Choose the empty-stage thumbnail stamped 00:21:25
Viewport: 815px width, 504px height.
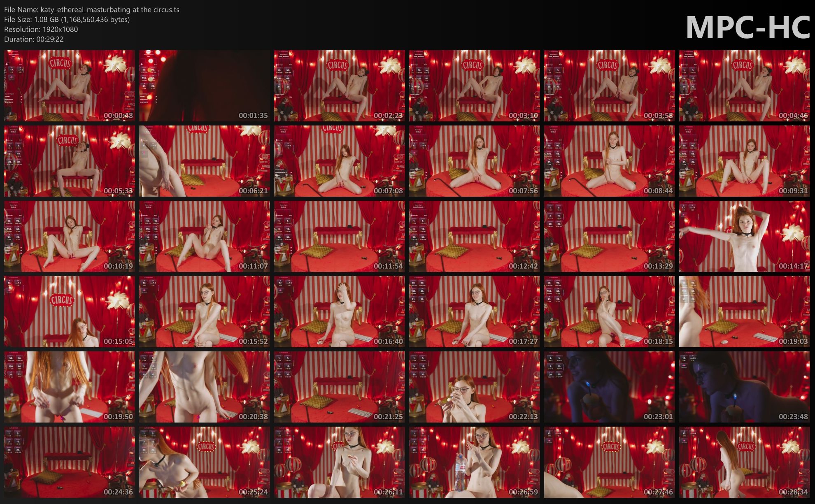coord(340,387)
